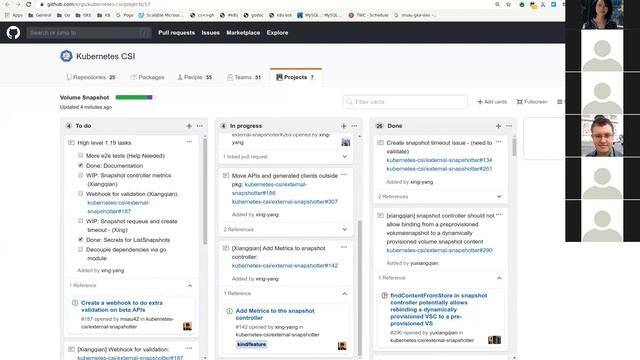Screen dimensions: 640x360
Task: Open the GitHub home logo
Action: (x=13, y=33)
